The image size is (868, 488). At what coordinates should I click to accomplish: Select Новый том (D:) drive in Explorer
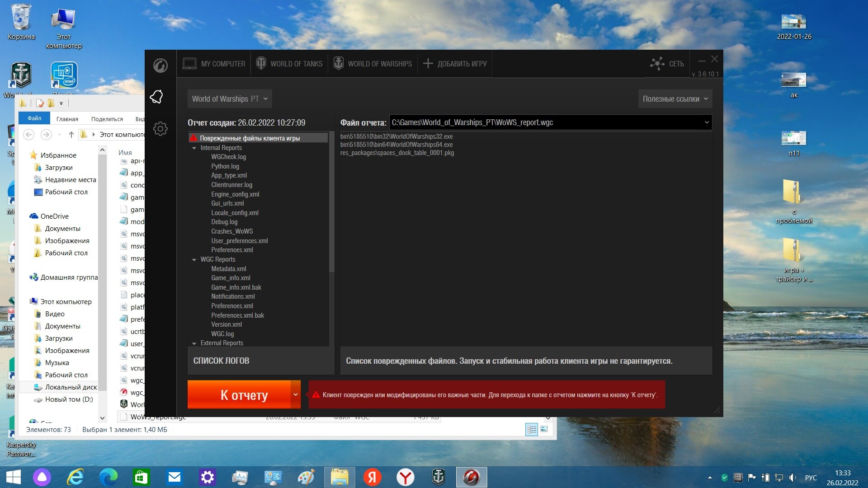coord(64,399)
